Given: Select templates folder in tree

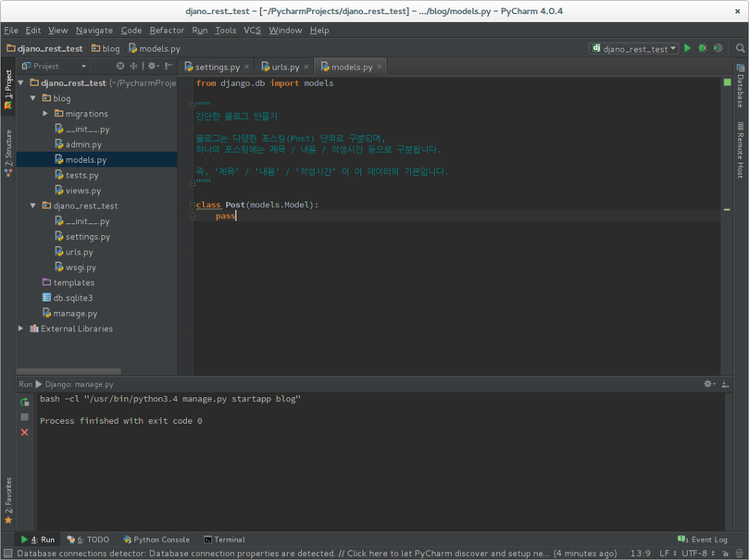Looking at the screenshot, I should pyautogui.click(x=96, y=282).
